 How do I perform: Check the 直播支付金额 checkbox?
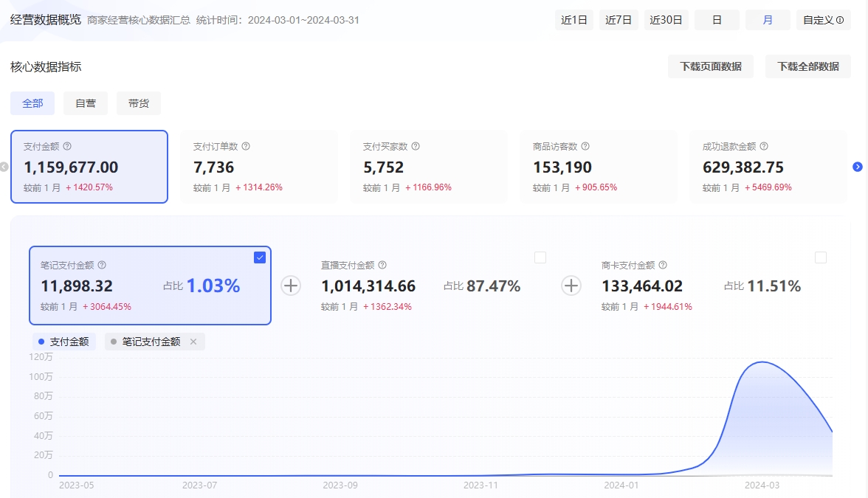(540, 257)
